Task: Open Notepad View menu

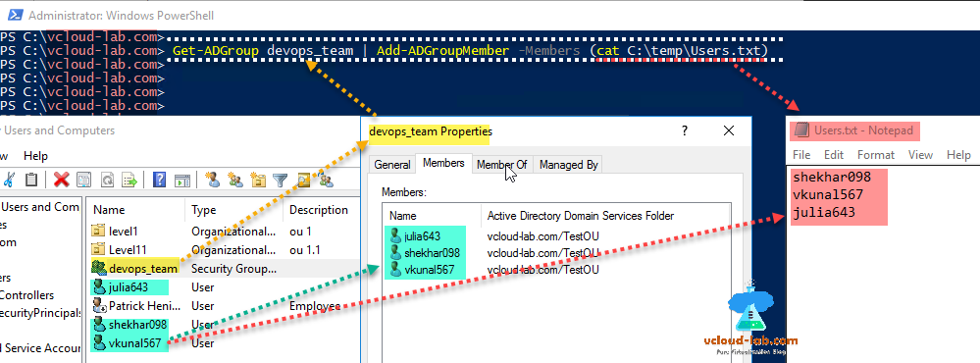Action: coord(920,155)
